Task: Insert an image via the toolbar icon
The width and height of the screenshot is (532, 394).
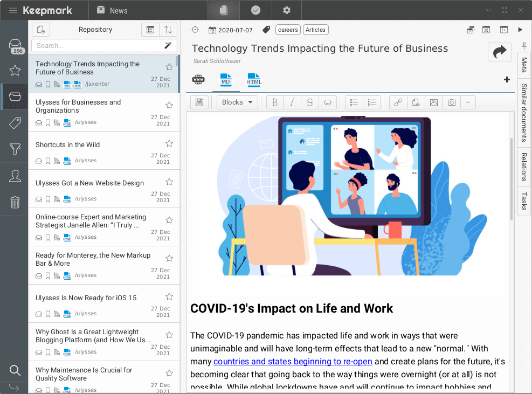Action: click(433, 102)
